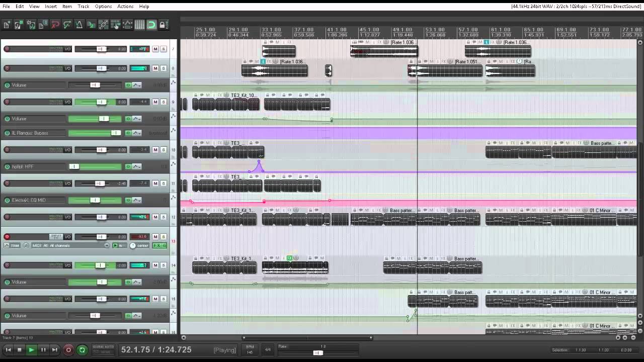Stop playback in transport bar

[x=20, y=350]
